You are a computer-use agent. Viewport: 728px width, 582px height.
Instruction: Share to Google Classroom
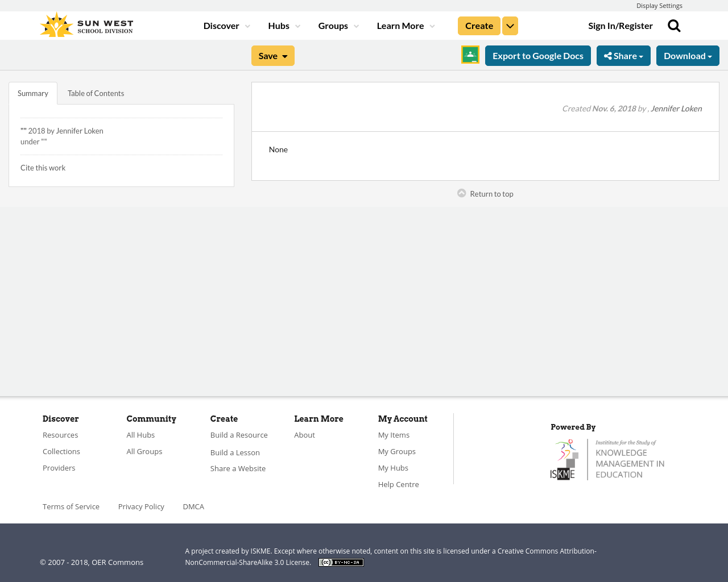point(470,55)
